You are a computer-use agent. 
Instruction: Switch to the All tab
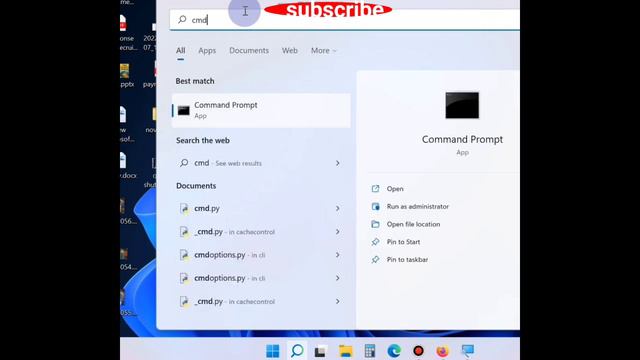coord(180,50)
